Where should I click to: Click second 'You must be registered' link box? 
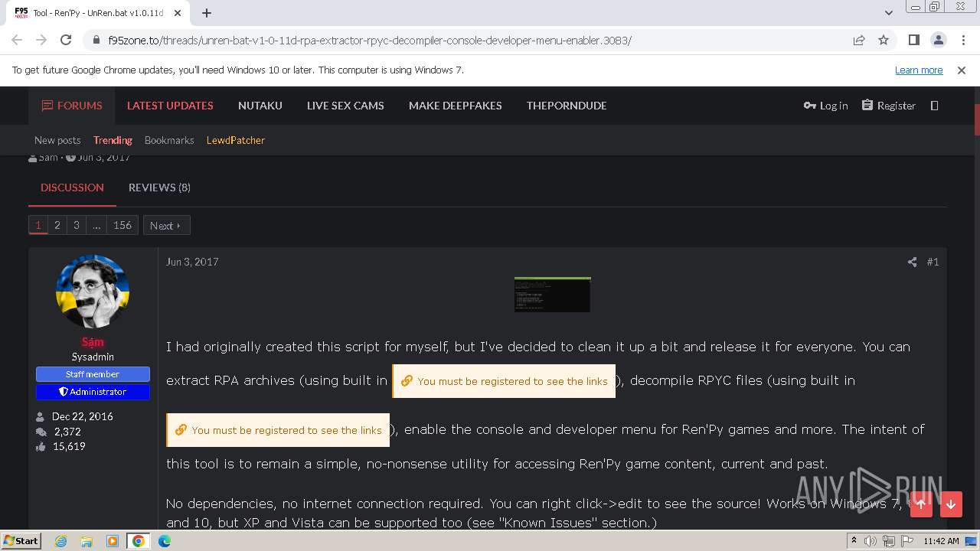[x=278, y=430]
